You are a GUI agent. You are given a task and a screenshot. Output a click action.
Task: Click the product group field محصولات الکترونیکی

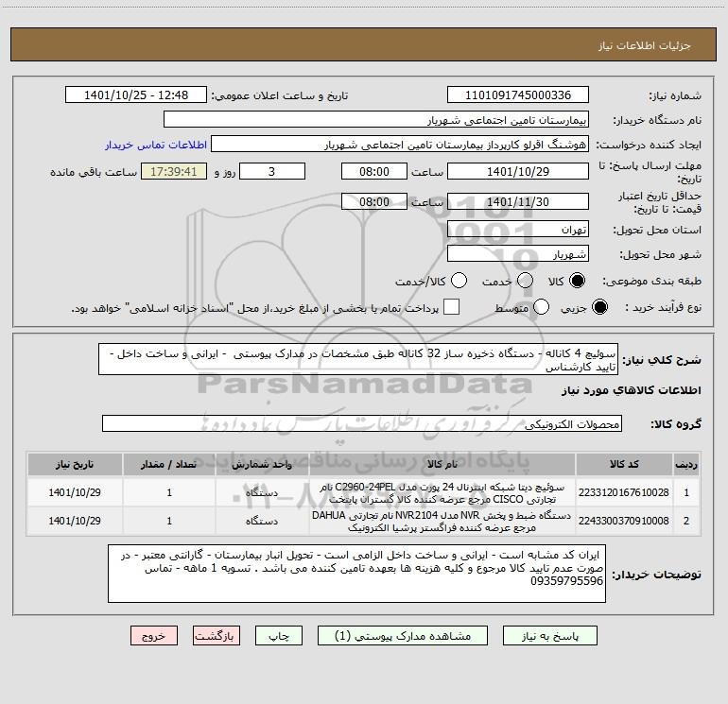[362, 423]
